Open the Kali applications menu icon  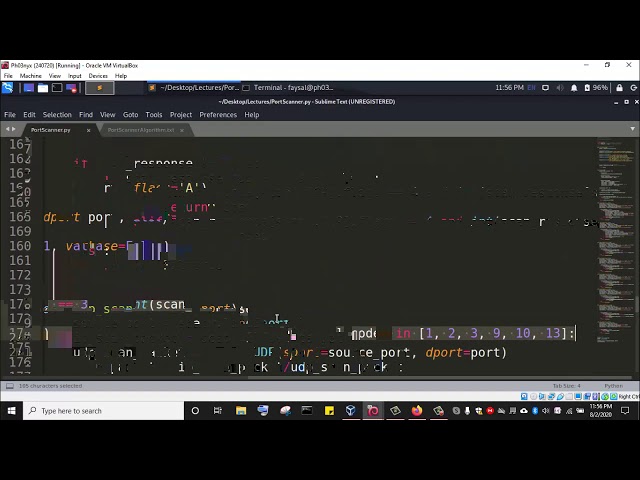[7, 88]
